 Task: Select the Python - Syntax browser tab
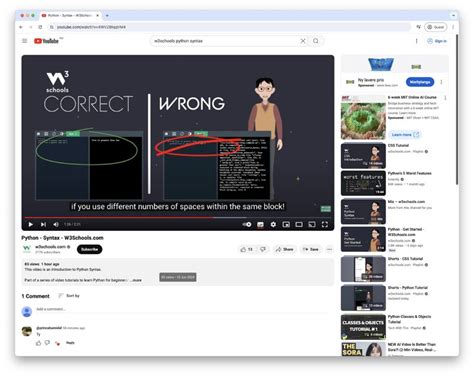pyautogui.click(x=69, y=15)
